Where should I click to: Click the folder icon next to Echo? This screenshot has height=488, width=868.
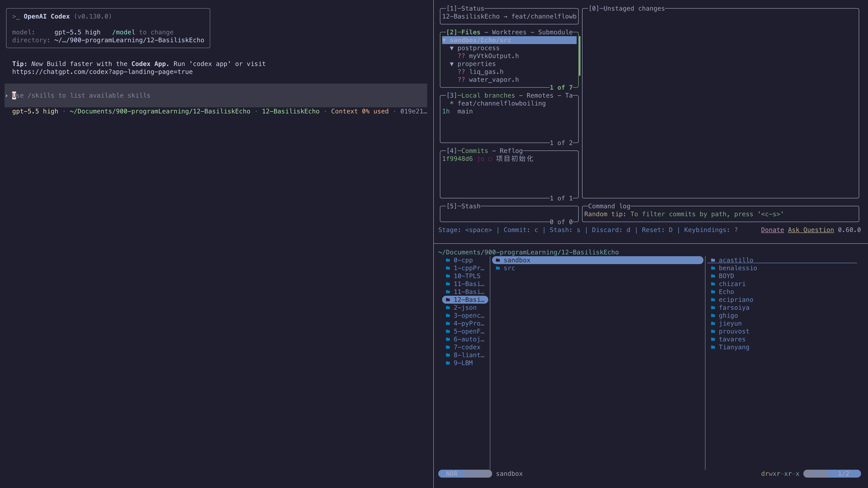click(x=713, y=292)
